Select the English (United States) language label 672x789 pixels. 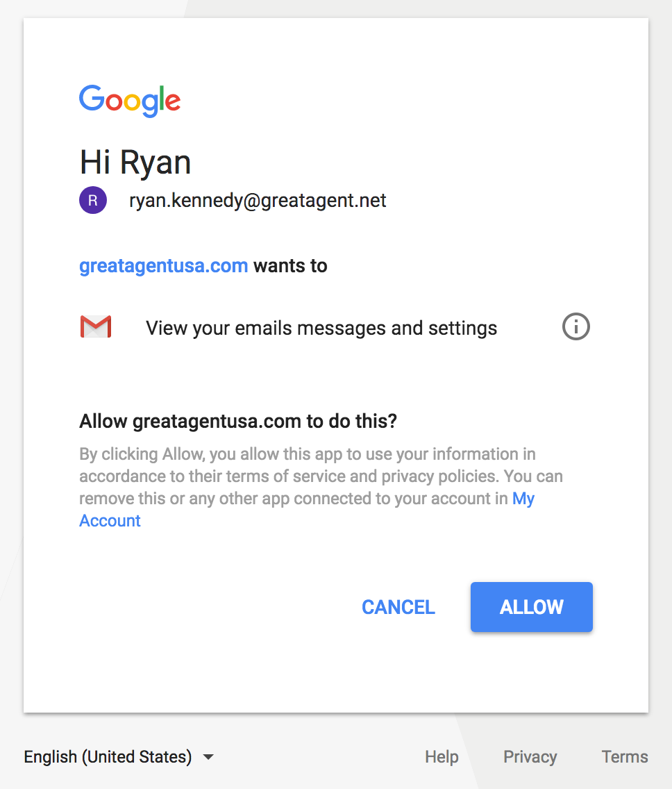108,756
